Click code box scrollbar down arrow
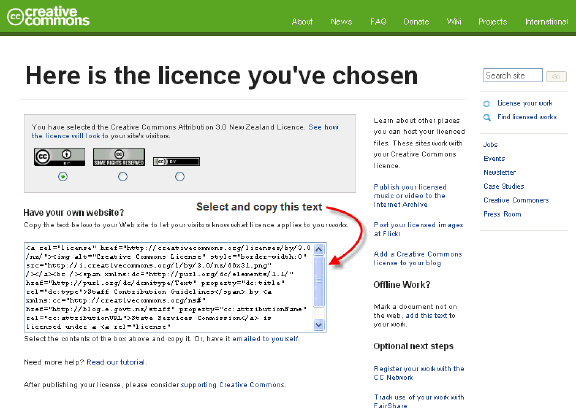 coord(318,325)
